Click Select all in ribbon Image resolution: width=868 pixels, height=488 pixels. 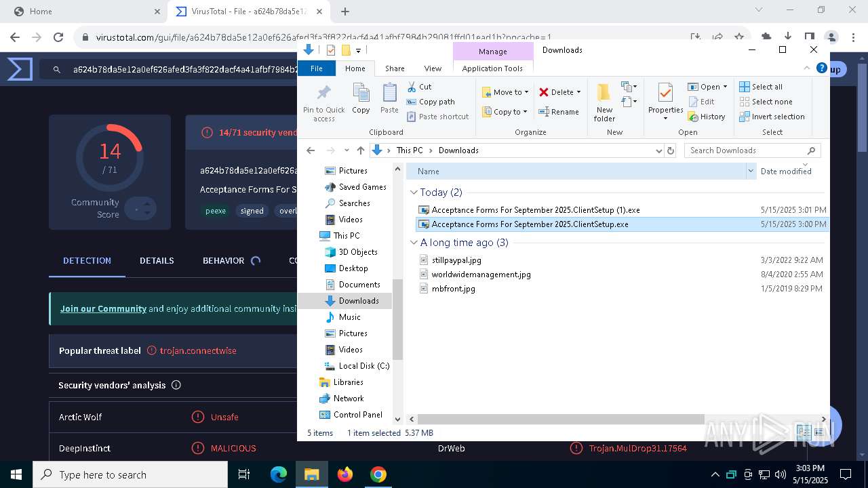coord(761,87)
